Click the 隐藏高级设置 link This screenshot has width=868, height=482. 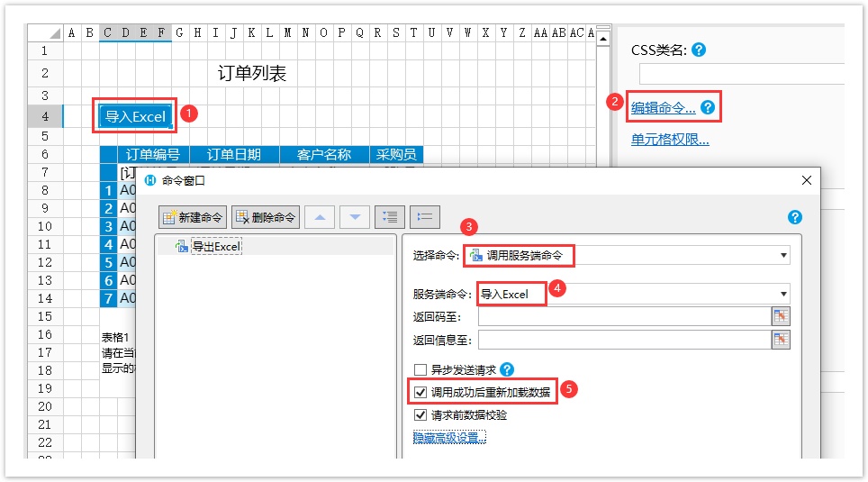448,438
